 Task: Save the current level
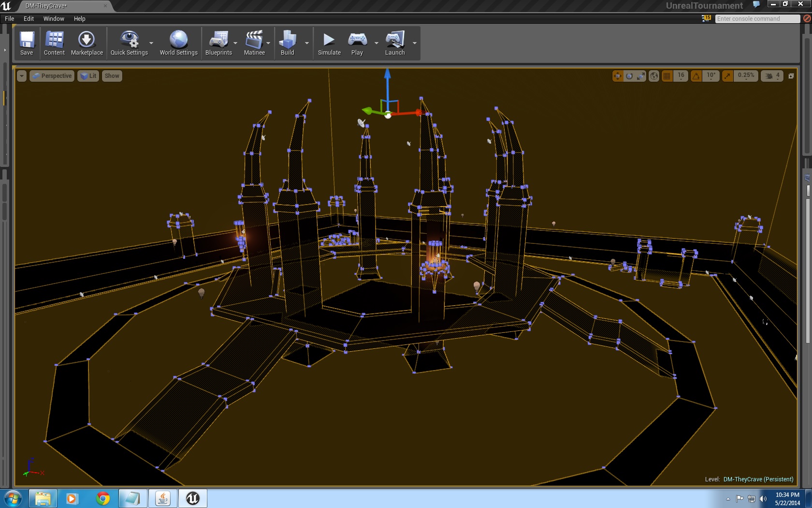(x=27, y=43)
